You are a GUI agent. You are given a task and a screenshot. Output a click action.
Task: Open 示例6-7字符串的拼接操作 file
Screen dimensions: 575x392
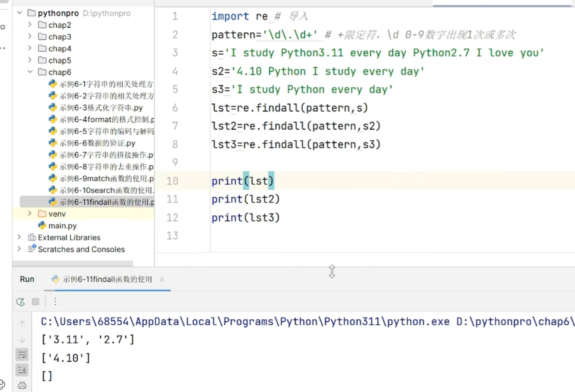pyautogui.click(x=107, y=155)
